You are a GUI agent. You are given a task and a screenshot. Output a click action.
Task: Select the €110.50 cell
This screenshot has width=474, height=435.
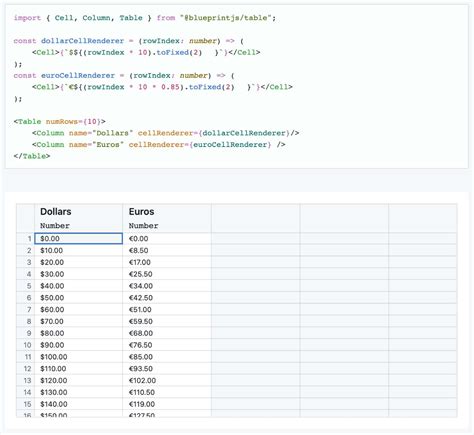[167, 392]
